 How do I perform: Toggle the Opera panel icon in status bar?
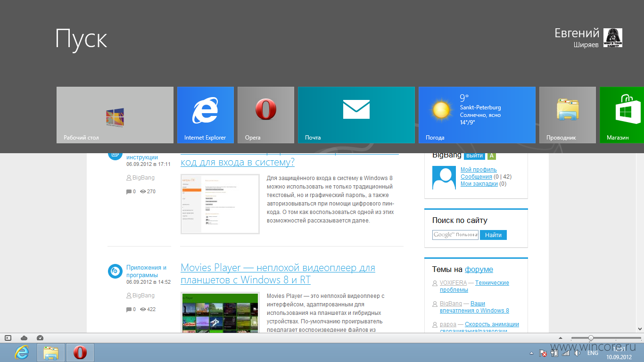tap(8, 338)
